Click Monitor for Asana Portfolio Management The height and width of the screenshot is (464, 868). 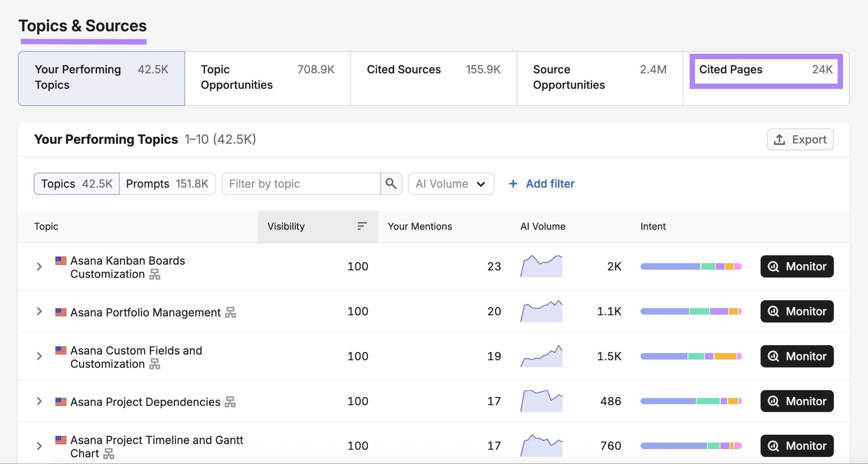(797, 311)
